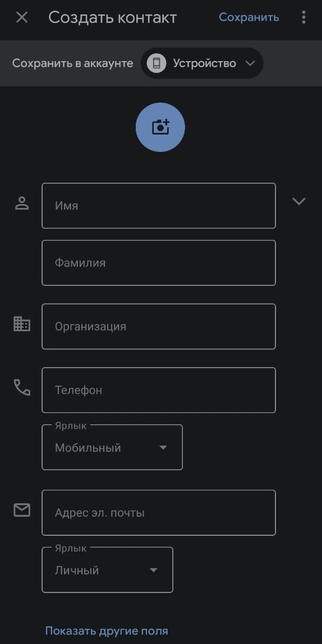Focus the Организация input field
This screenshot has width=322, height=644.
point(159,327)
